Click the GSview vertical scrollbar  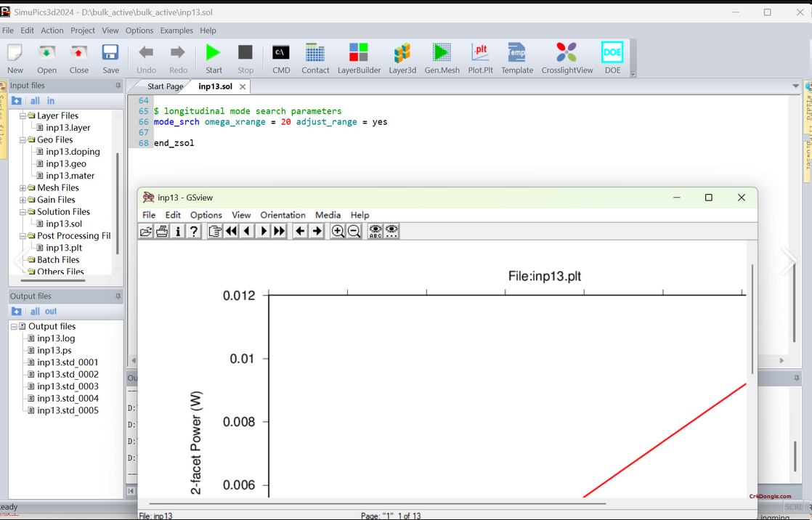click(x=752, y=320)
